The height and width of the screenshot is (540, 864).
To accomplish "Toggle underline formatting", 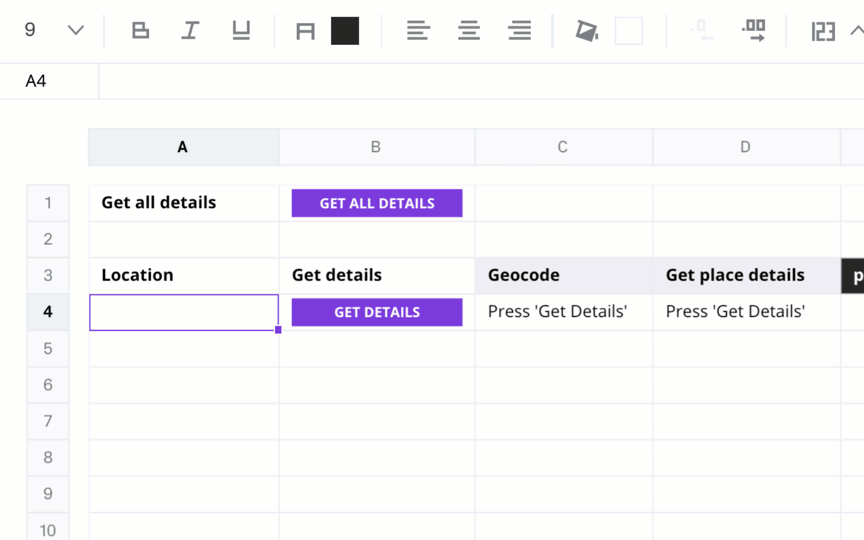I will tap(241, 30).
